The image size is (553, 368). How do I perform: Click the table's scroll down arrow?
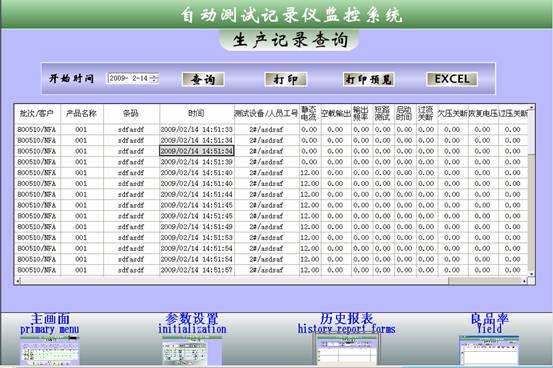click(531, 274)
